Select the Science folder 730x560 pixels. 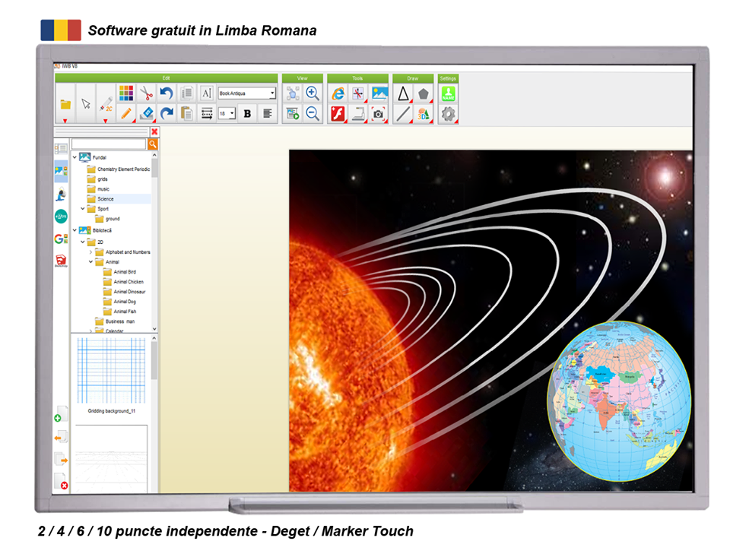pyautogui.click(x=105, y=199)
